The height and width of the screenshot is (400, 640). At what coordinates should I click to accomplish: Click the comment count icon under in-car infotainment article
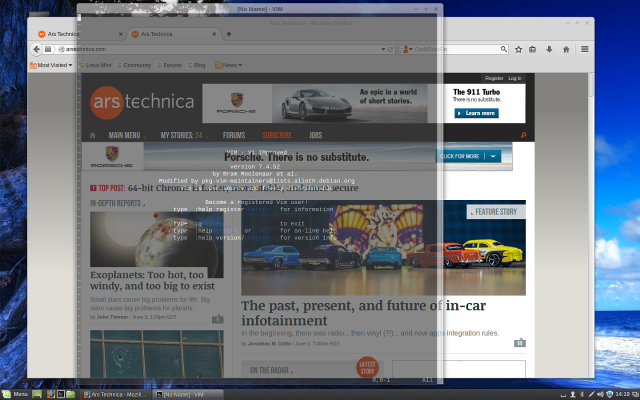[x=520, y=343]
